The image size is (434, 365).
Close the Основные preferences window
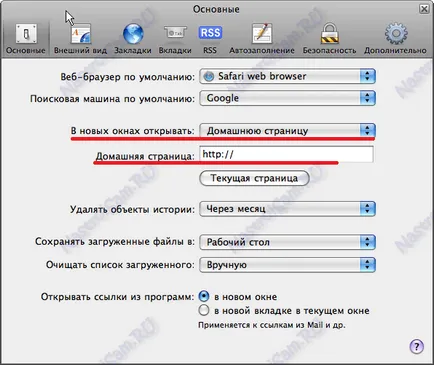pyautogui.click(x=424, y=9)
